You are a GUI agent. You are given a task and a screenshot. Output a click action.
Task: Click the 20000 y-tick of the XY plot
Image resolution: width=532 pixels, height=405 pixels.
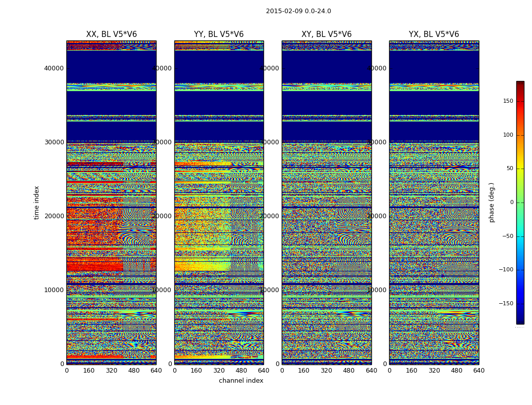[270, 216]
